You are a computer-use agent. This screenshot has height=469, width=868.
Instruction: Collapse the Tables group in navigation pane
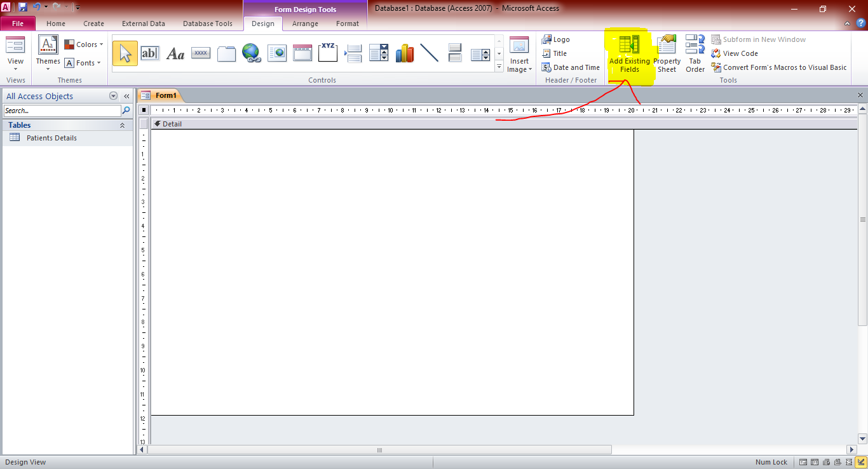click(x=123, y=125)
